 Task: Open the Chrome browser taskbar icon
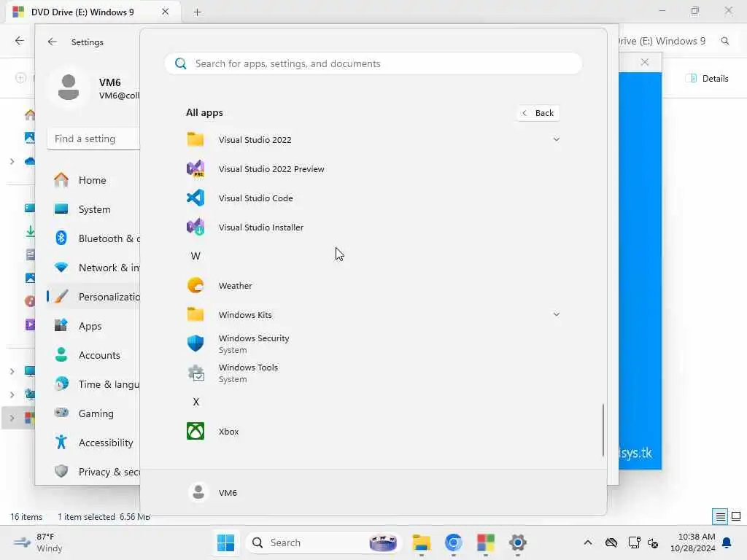453,542
